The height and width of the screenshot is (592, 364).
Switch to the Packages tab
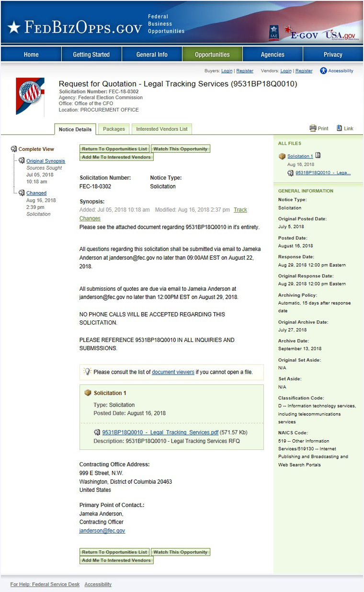pyautogui.click(x=114, y=129)
